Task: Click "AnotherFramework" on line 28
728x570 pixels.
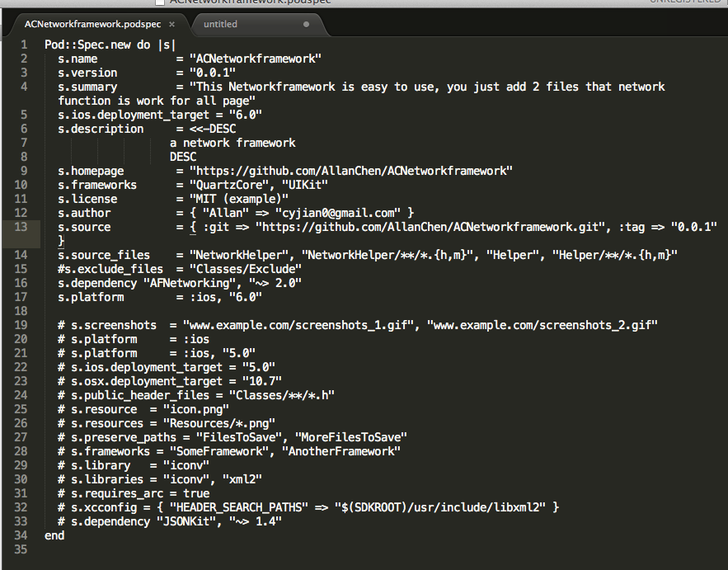Action: coord(341,451)
